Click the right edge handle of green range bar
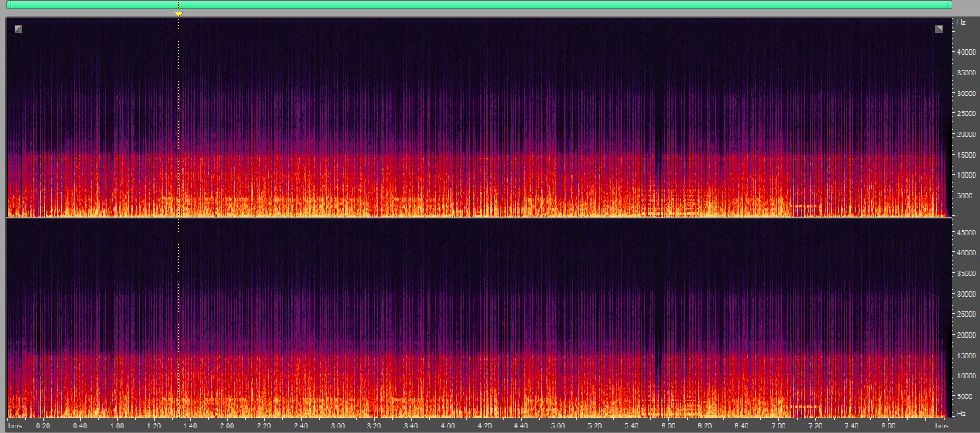Viewport: 980px width, 433px height. pos(951,5)
